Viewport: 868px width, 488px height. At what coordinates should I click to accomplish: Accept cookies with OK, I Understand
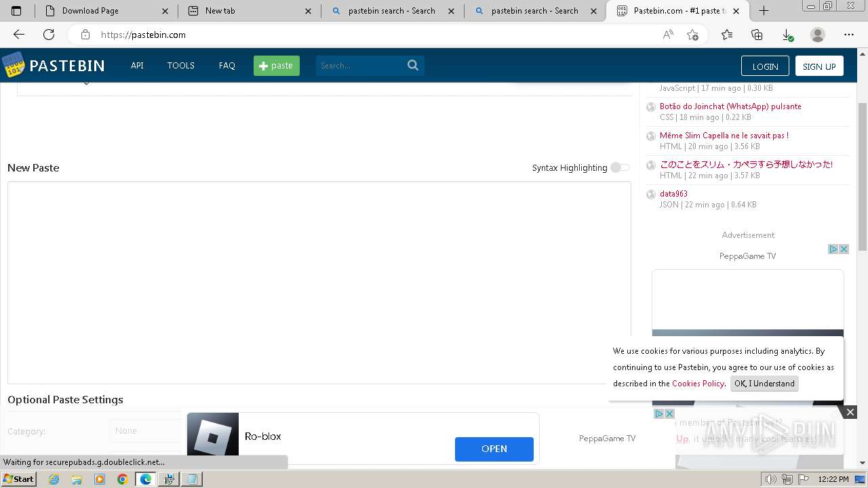(764, 384)
